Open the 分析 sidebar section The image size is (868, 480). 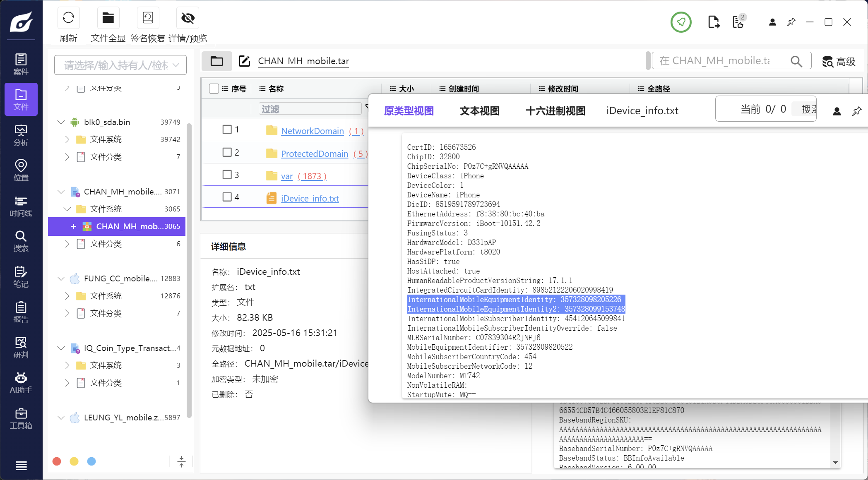coord(21,135)
